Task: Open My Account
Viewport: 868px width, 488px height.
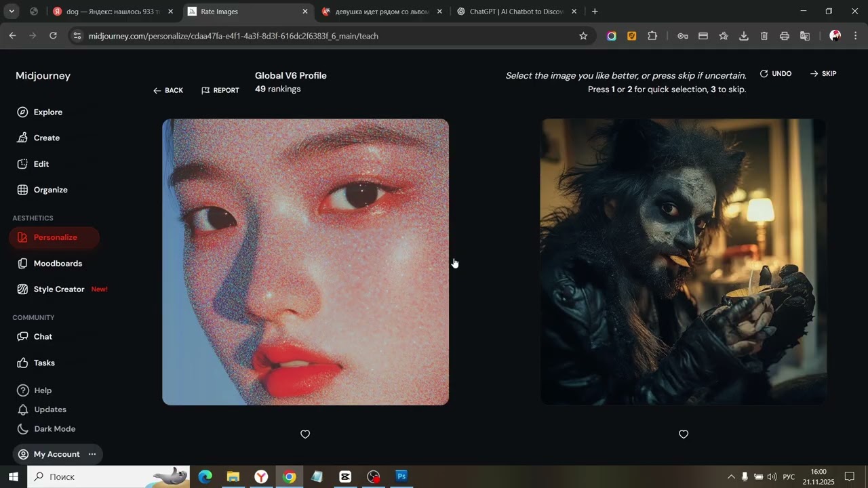Action: (48, 454)
